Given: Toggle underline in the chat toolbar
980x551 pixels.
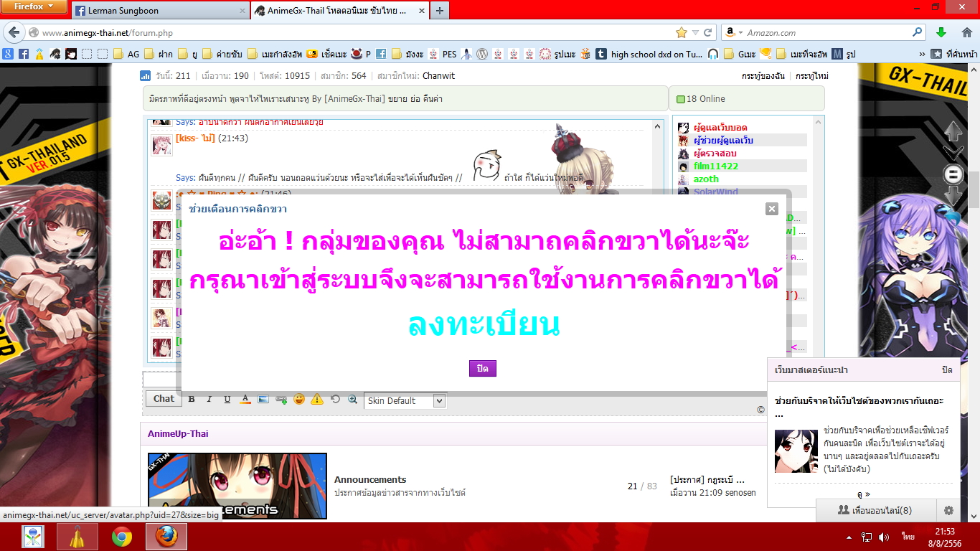Looking at the screenshot, I should (227, 400).
